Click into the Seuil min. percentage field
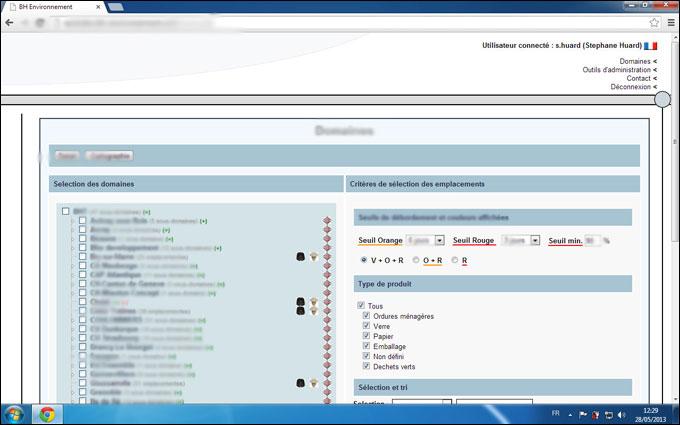Image resolution: width=680 pixels, height=425 pixels. [592, 241]
